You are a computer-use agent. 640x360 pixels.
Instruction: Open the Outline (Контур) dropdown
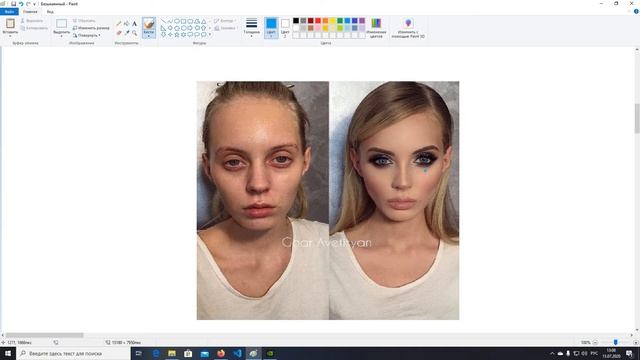(x=224, y=21)
